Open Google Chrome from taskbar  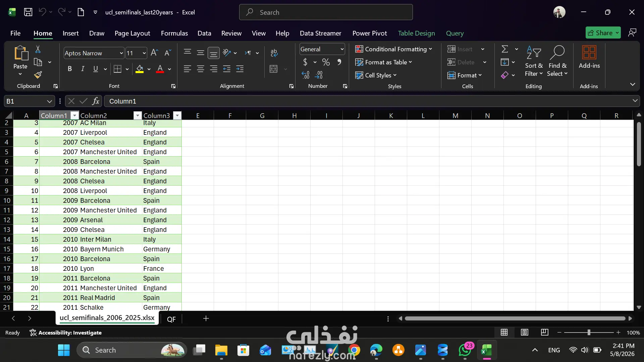pos(354,350)
